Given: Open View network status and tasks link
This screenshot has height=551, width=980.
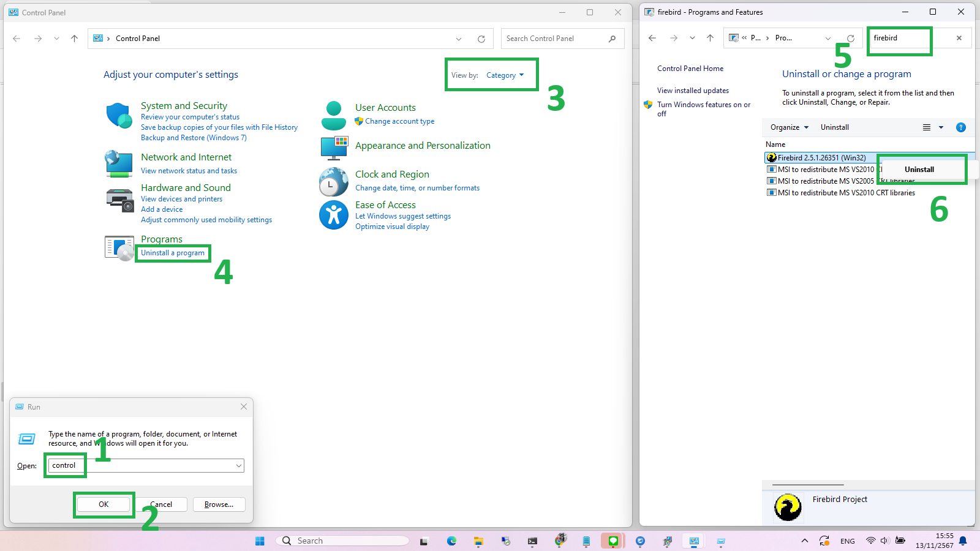Looking at the screenshot, I should click(189, 171).
